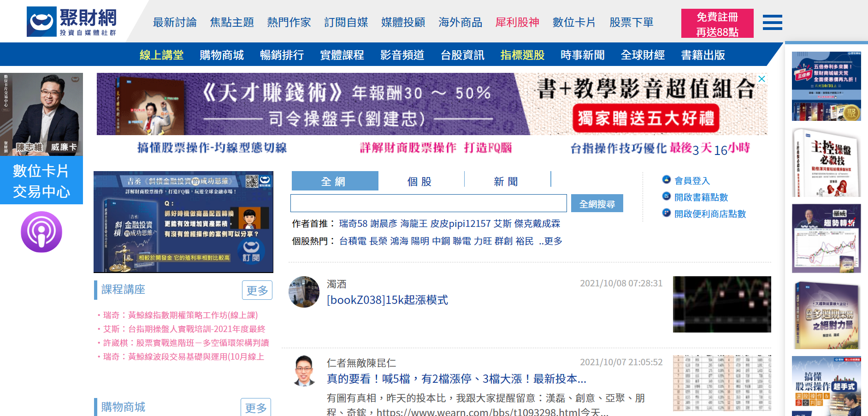Open the 主控操盤必殺技 book sidebar ad

coord(826,162)
